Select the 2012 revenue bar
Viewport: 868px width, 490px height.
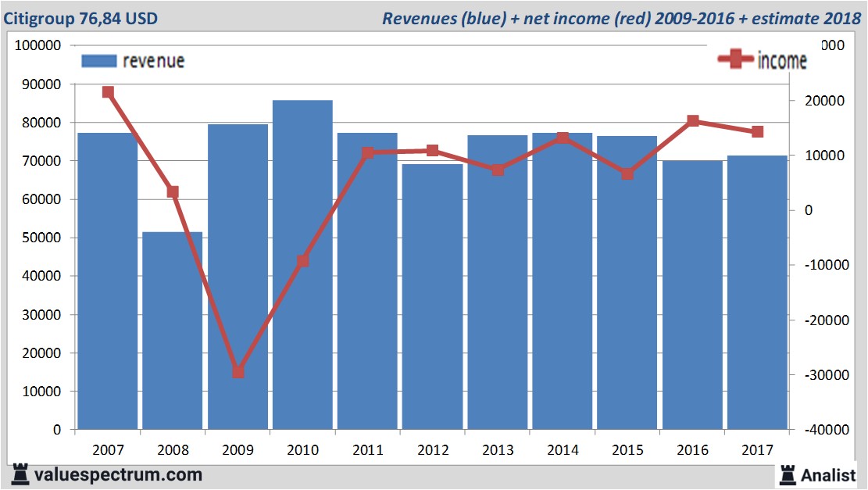tap(432, 297)
